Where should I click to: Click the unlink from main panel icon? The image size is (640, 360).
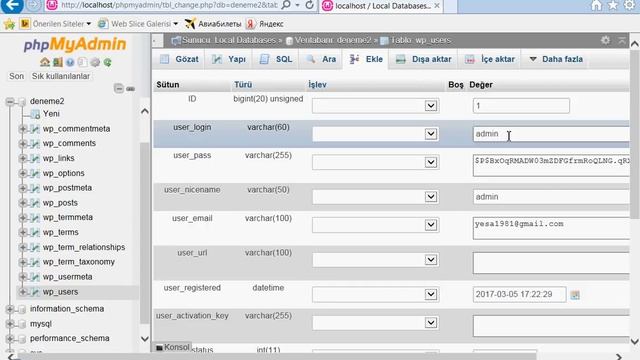coord(131,89)
